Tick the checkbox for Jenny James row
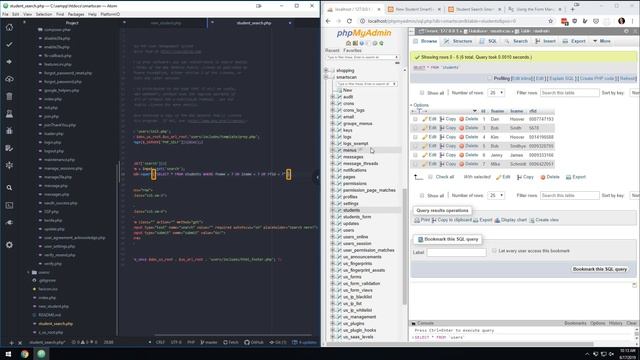This screenshot has height=360, width=640. (x=415, y=155)
